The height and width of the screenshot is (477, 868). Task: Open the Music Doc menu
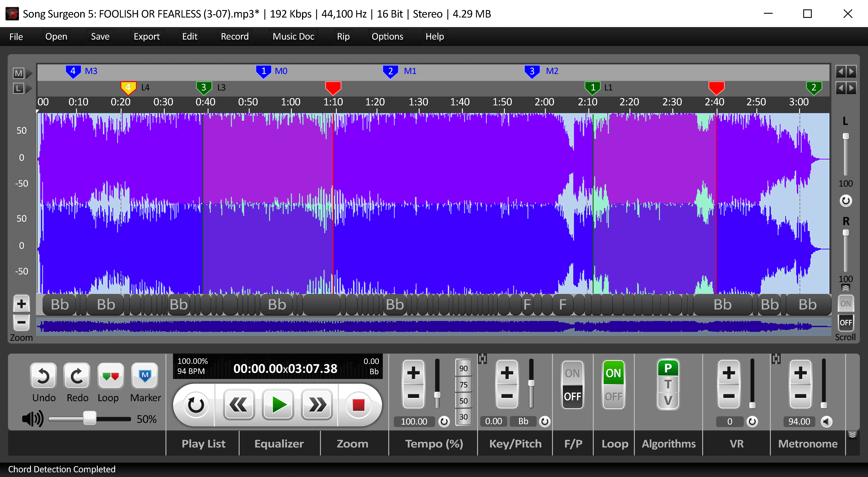click(x=293, y=36)
